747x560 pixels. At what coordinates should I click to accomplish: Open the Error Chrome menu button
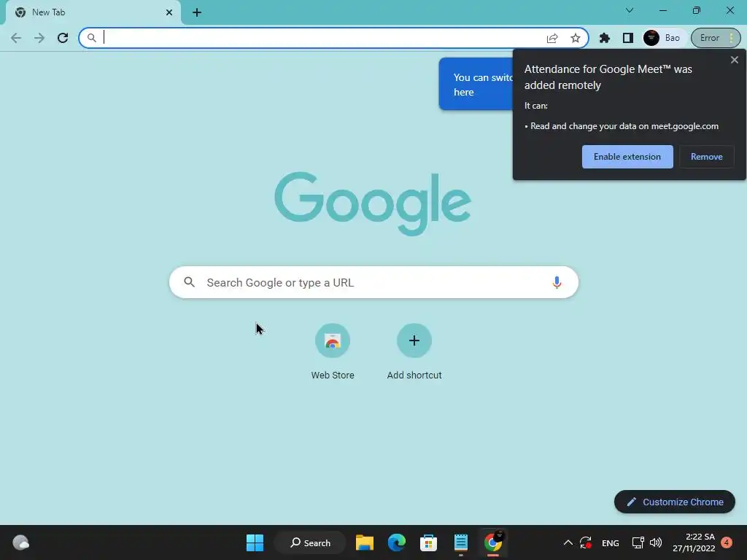[716, 38]
